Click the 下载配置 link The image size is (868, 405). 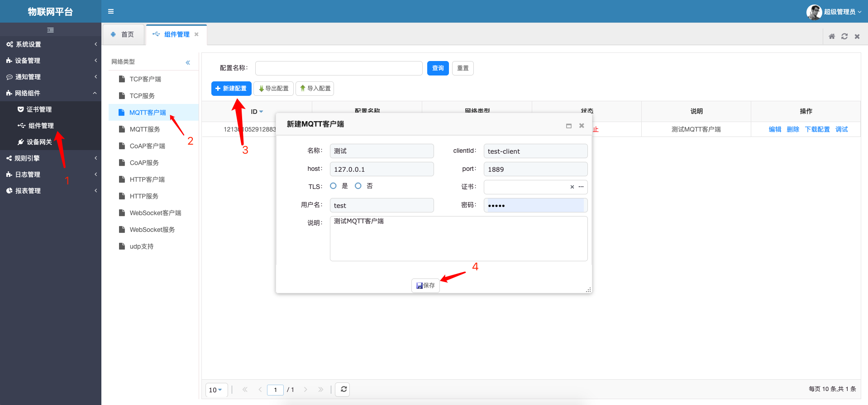click(817, 129)
